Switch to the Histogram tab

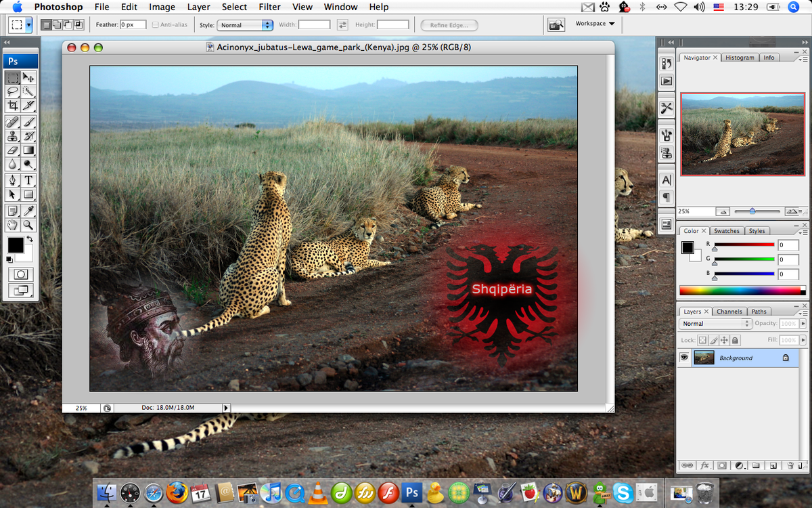(740, 58)
